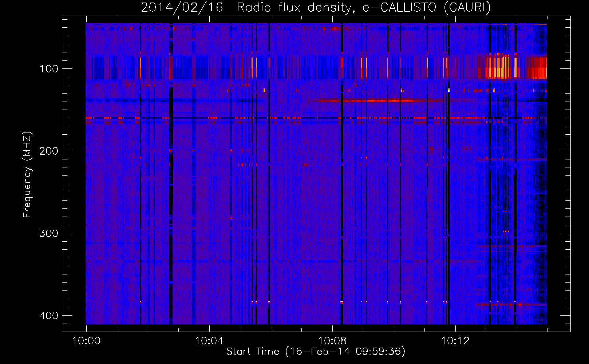Screen dimensions: 589x364
Task: Click the plot title '2014/02/16 Radio flux density, e-CALLISTO (GAURI)'
Action: [316, 8]
